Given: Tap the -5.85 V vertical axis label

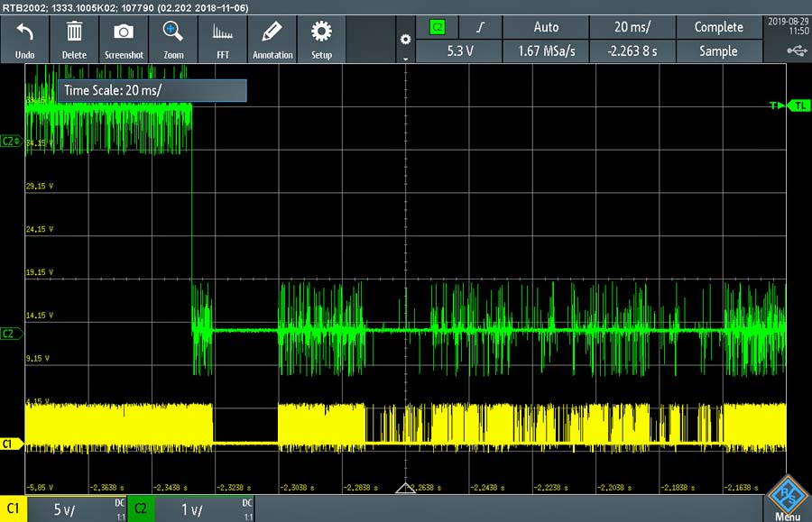Looking at the screenshot, I should tap(40, 488).
